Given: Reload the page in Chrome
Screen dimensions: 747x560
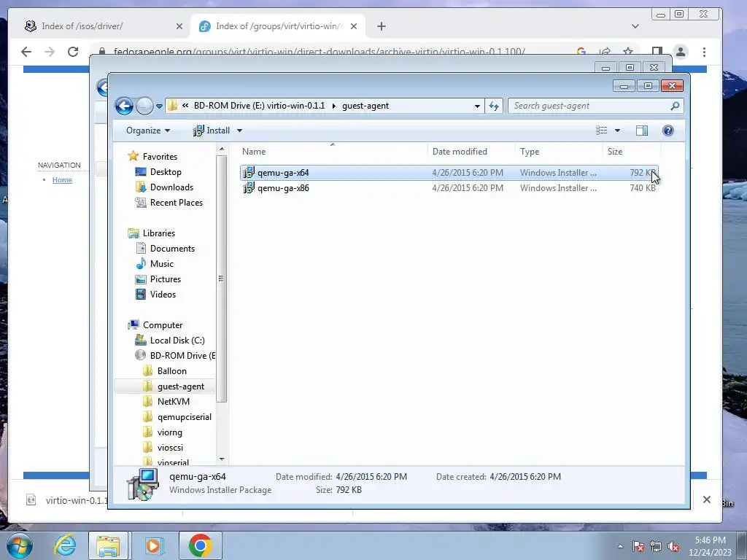Looking at the screenshot, I should pyautogui.click(x=73, y=52).
